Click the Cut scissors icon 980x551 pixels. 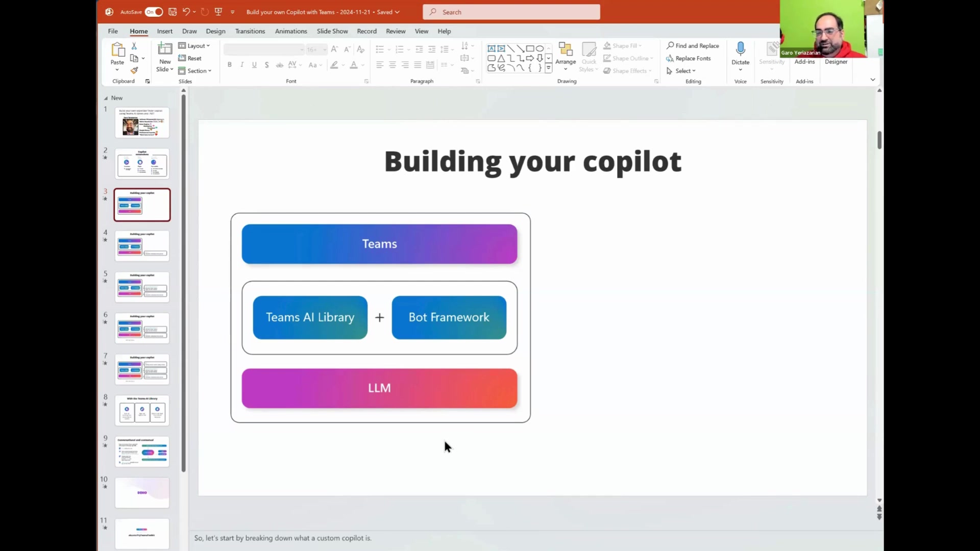(x=134, y=46)
